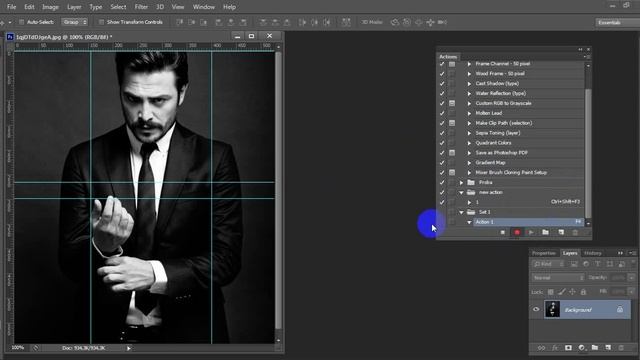
Task: Collapse the Actions panel to icons
Action: point(580,49)
